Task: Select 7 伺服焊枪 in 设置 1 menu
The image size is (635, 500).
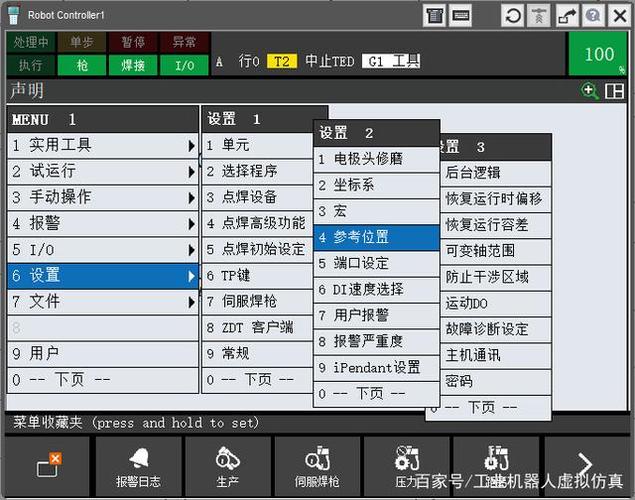Action: tap(258, 302)
